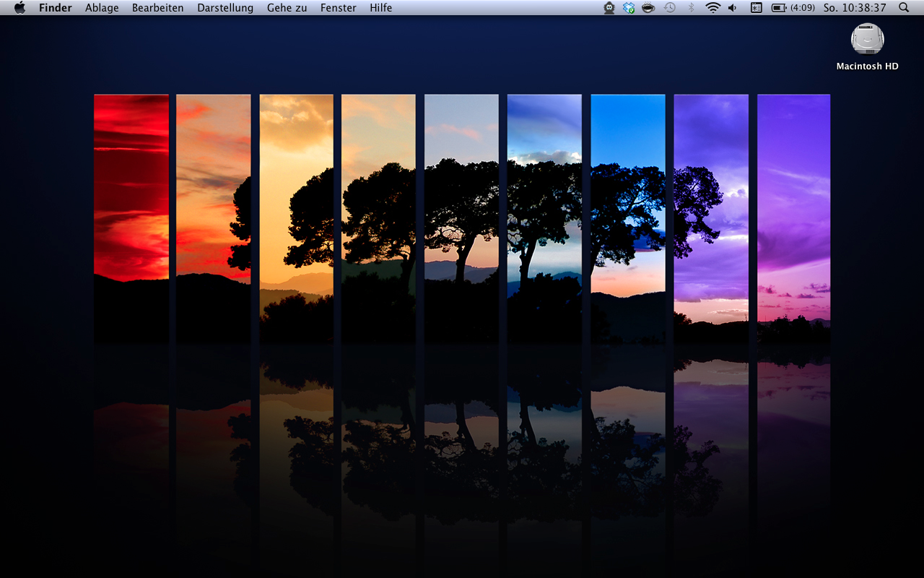This screenshot has width=924, height=578.
Task: Click the Dropbox menu bar icon
Action: point(629,8)
